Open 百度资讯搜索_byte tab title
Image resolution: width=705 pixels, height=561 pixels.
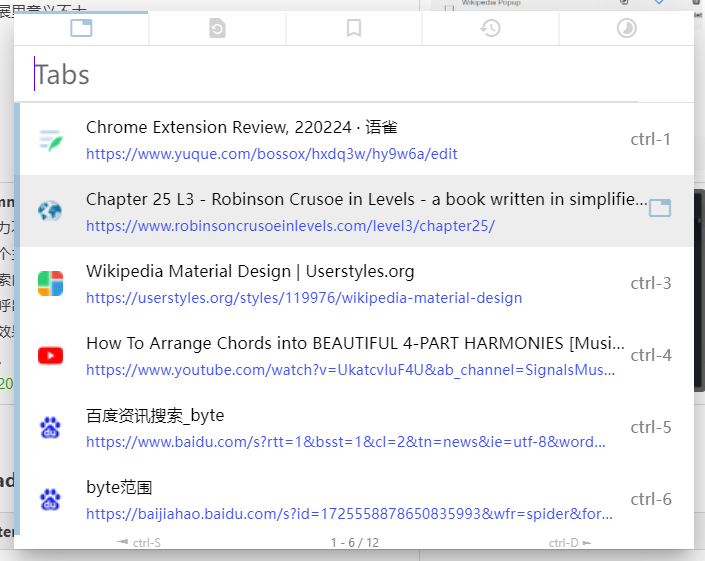[x=155, y=415]
